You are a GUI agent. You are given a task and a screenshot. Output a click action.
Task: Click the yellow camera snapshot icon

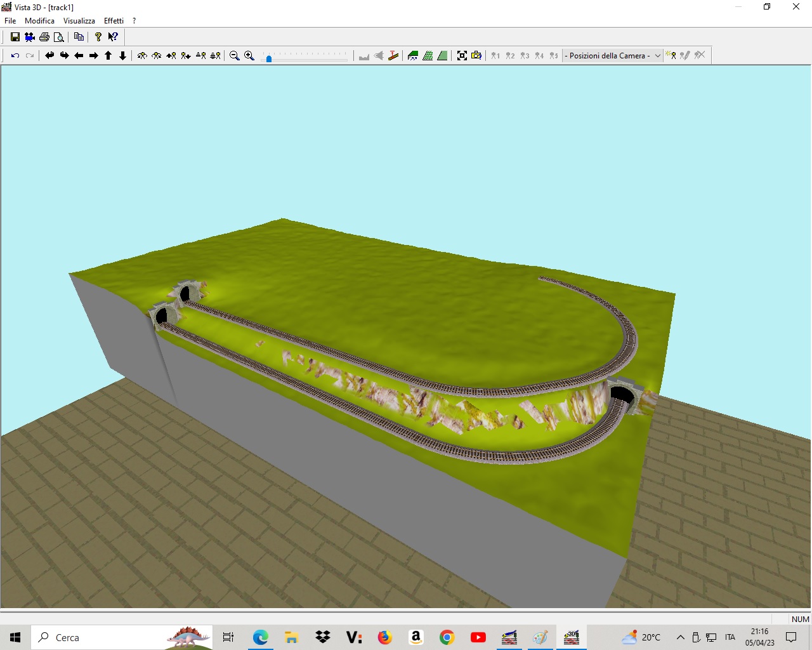coord(476,56)
